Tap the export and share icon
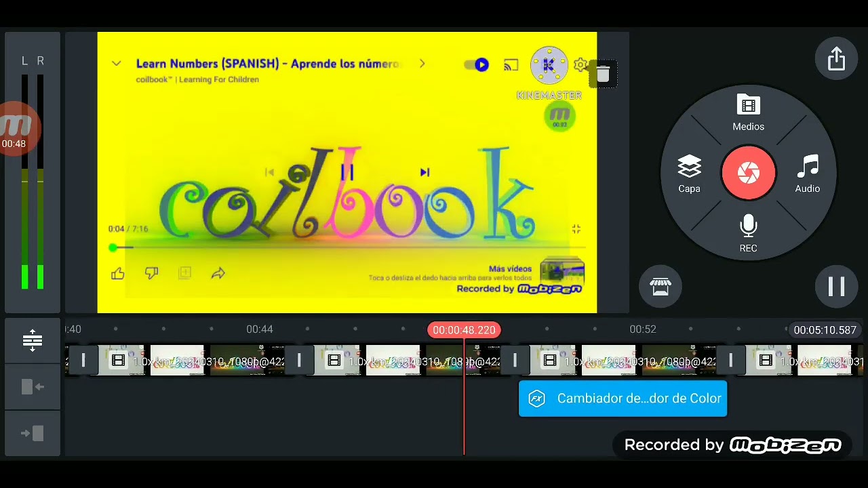The image size is (868, 488). (836, 59)
